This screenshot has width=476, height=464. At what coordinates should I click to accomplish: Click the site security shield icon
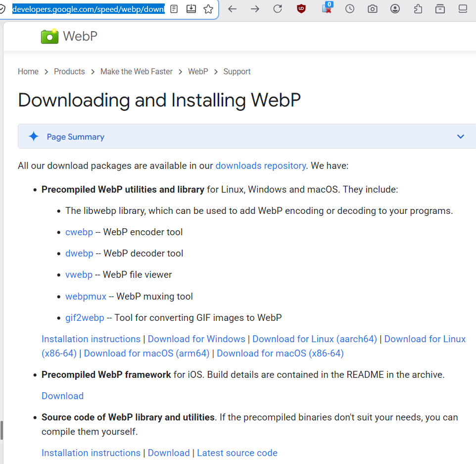(2, 9)
